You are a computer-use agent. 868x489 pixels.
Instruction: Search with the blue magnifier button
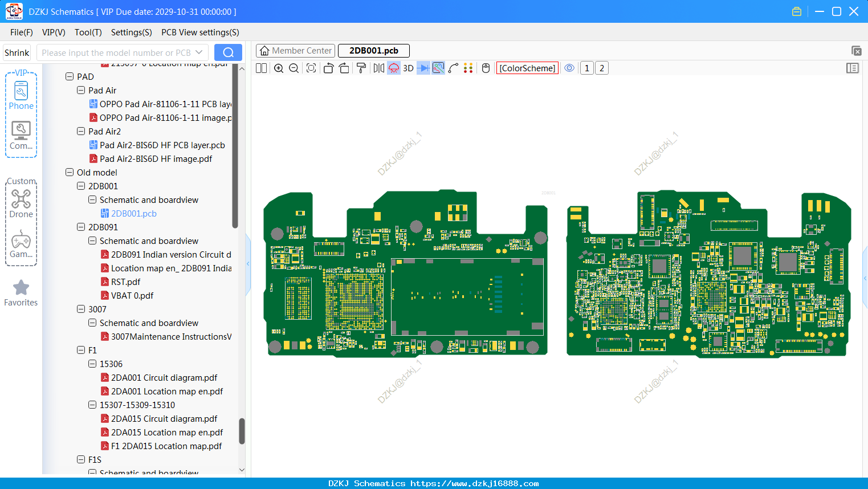pyautogui.click(x=228, y=52)
